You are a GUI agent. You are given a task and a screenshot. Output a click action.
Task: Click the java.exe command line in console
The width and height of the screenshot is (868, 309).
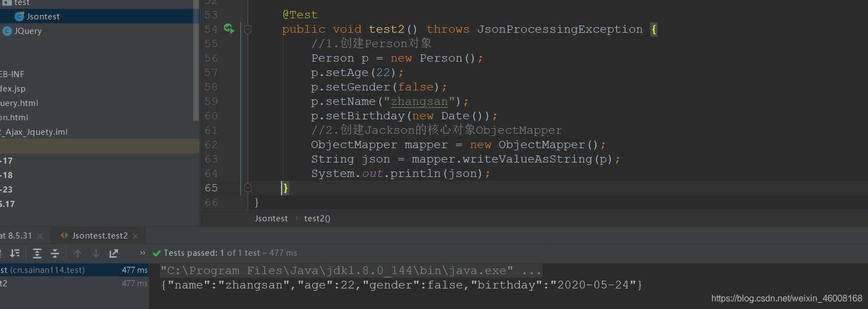point(351,271)
